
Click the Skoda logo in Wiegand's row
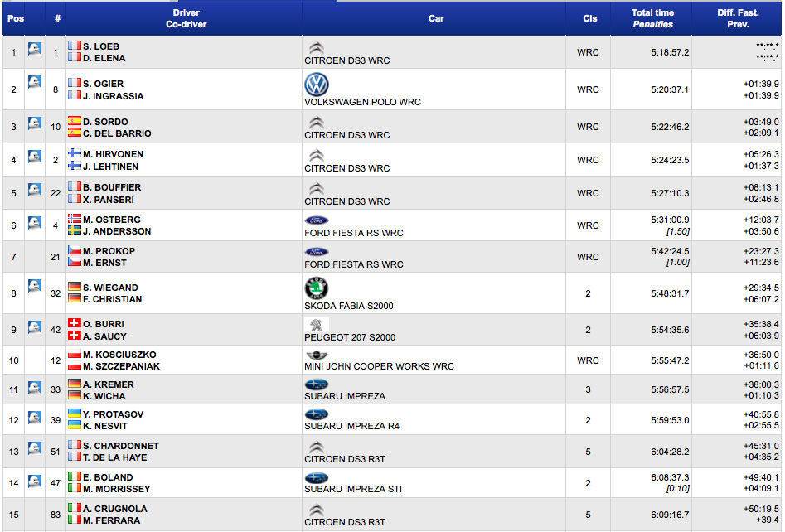317,288
